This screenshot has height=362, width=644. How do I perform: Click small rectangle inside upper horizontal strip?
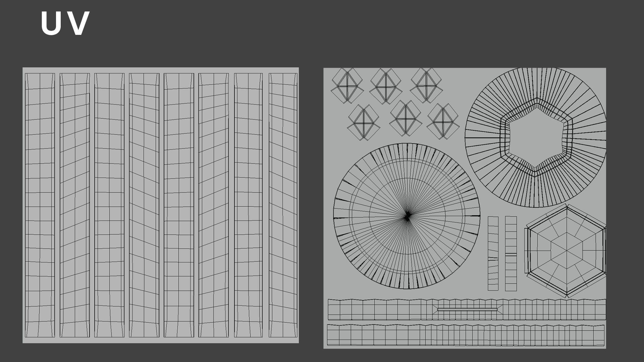(467, 310)
